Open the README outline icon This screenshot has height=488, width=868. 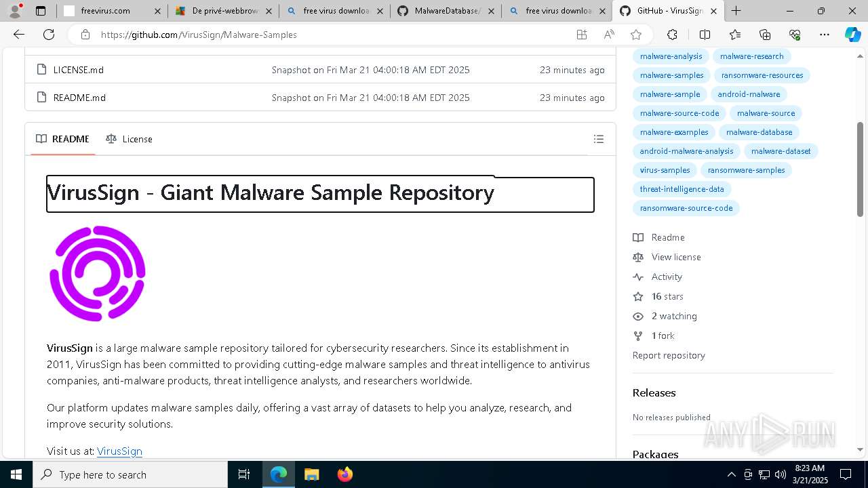(599, 139)
